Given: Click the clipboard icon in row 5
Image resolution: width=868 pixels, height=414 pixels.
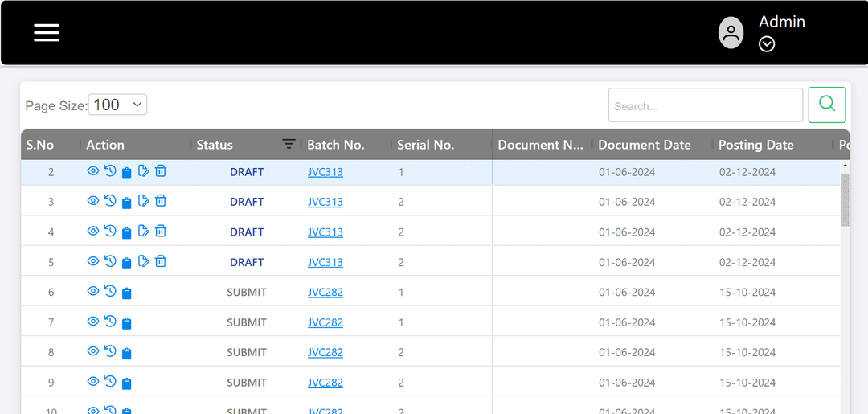Looking at the screenshot, I should (x=126, y=263).
